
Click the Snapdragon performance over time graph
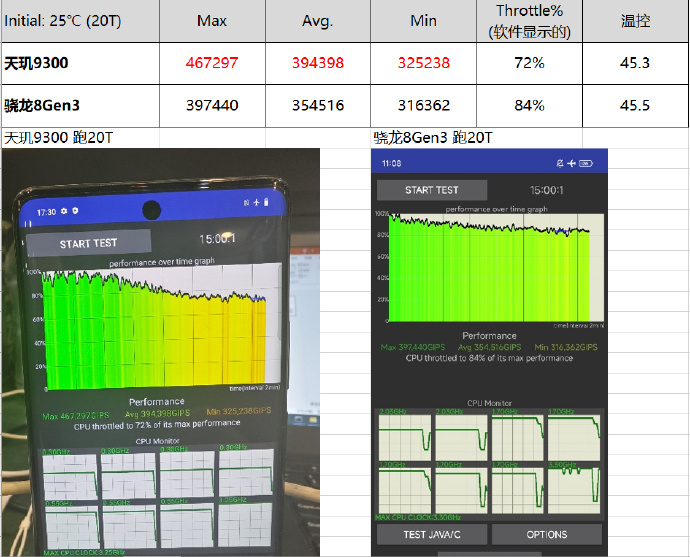pyautogui.click(x=496, y=268)
